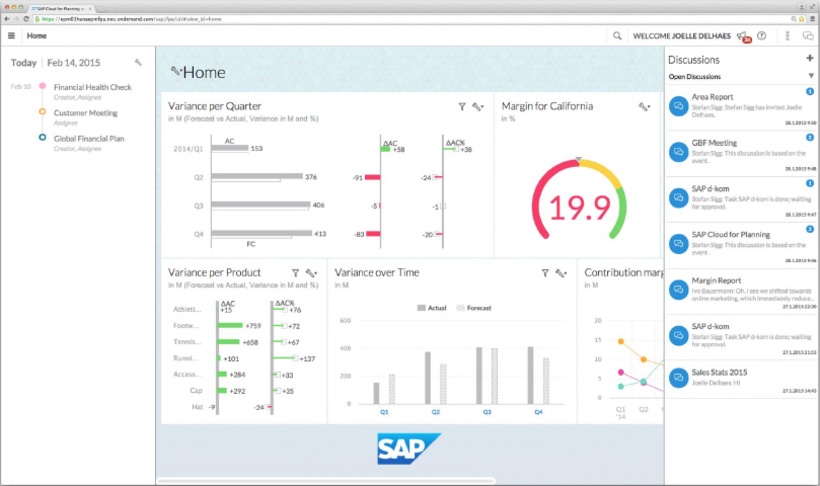Click the Home breadcrumb in header

click(37, 36)
